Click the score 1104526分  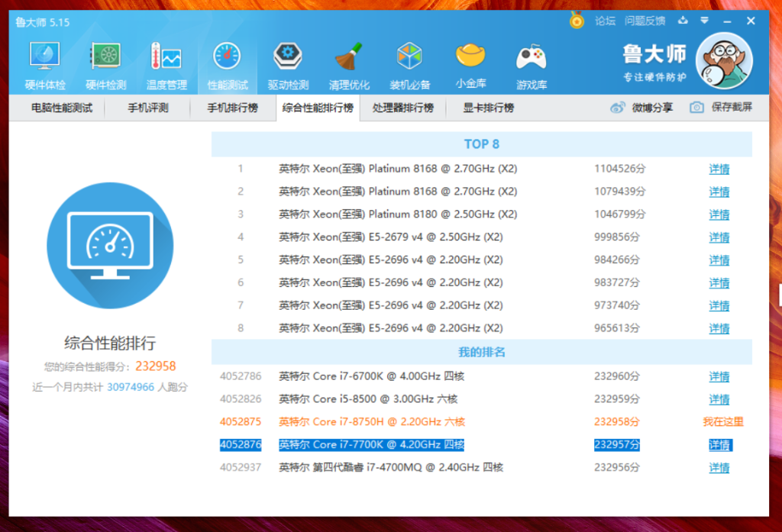pyautogui.click(x=619, y=169)
